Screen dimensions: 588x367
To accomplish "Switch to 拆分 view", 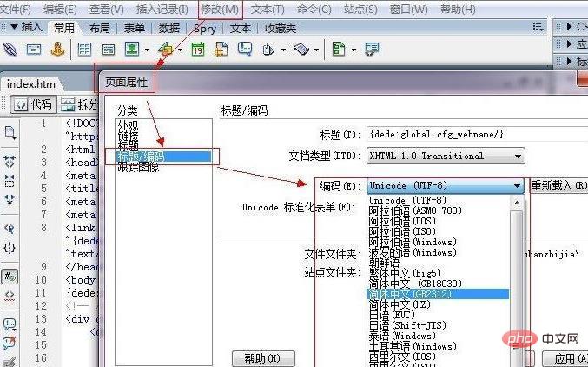I will click(x=80, y=104).
